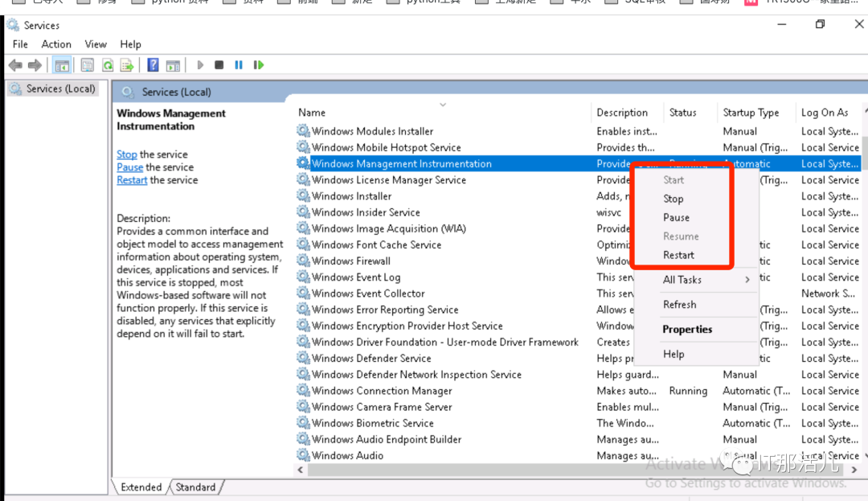Click the horizontal scrollbar right arrow
Screen dimensions: 868x501
click(x=854, y=470)
